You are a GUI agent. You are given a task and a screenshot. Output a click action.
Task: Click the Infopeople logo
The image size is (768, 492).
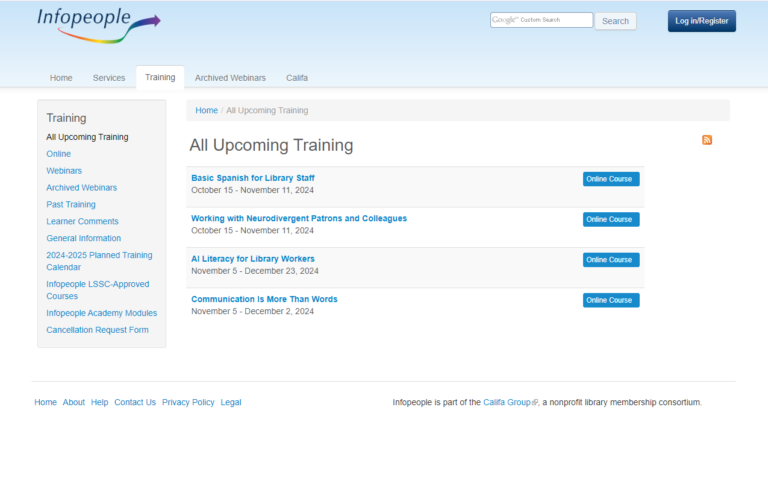pyautogui.click(x=97, y=25)
